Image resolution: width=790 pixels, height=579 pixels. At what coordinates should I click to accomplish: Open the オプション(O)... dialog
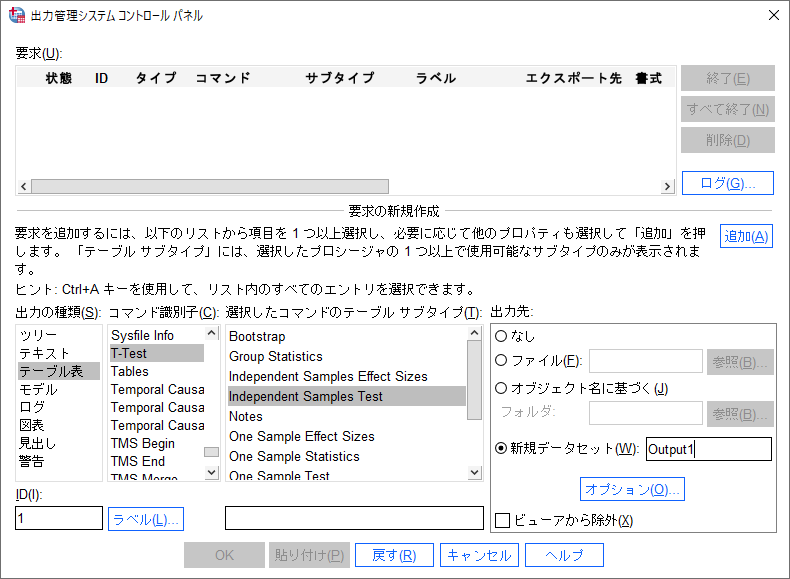pyautogui.click(x=632, y=489)
